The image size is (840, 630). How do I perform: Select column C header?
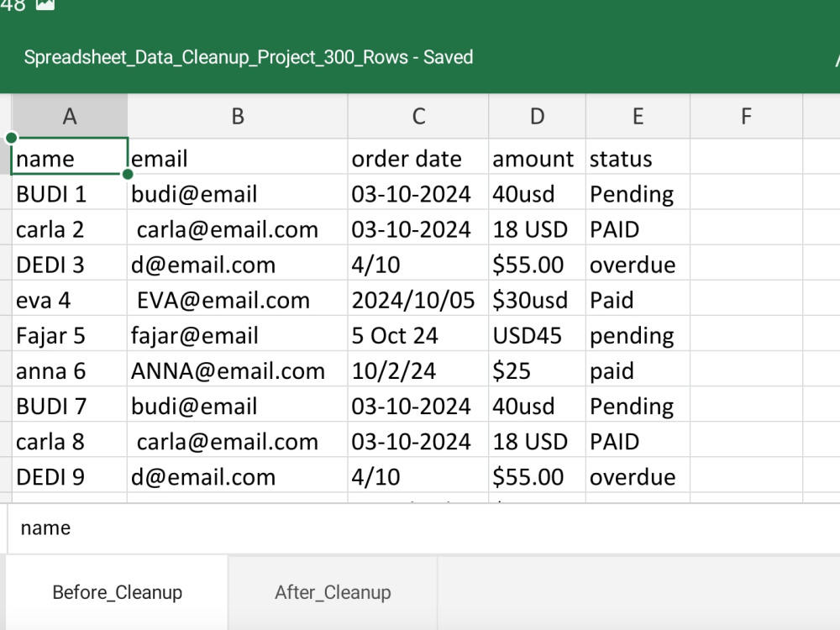tap(418, 116)
